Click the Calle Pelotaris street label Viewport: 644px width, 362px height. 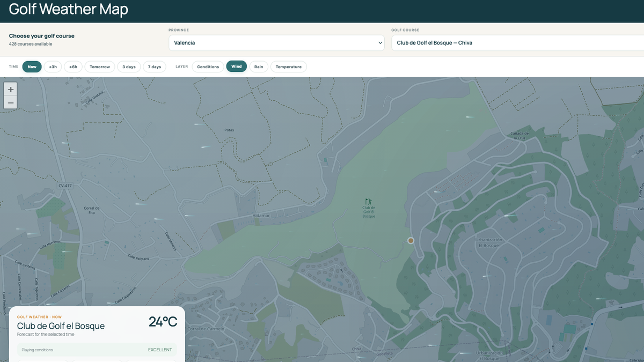[138, 257]
